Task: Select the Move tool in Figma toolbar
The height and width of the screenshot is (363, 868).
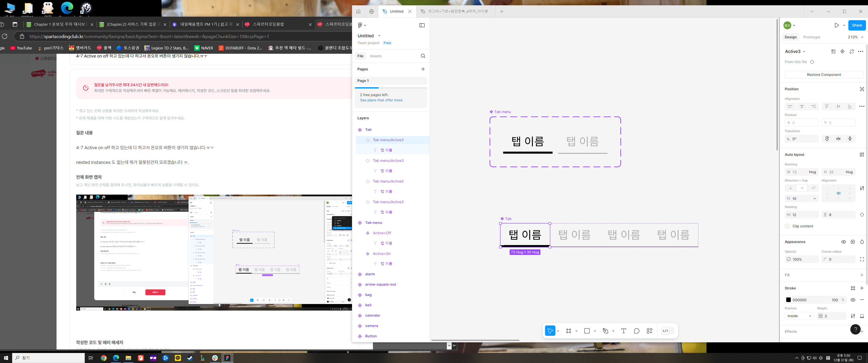Action: pos(550,331)
